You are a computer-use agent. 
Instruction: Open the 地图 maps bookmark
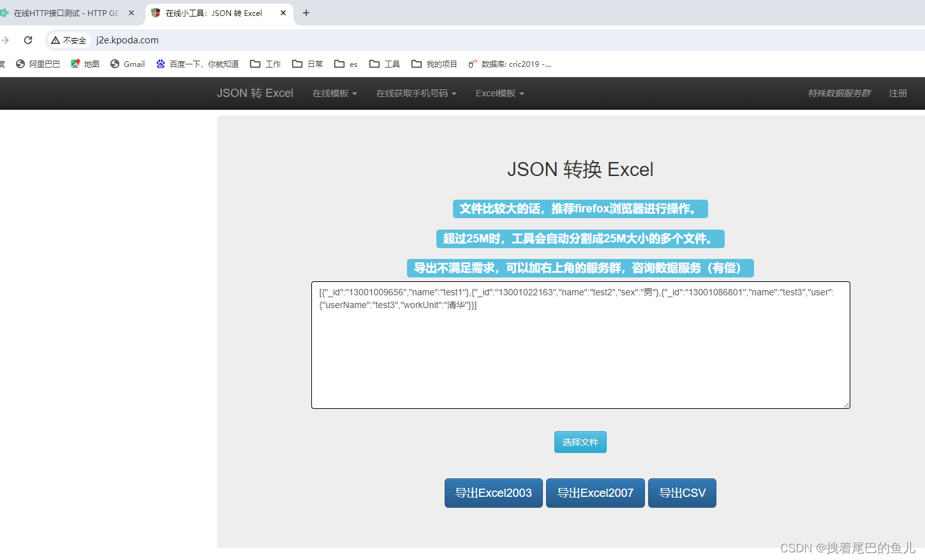[85, 64]
